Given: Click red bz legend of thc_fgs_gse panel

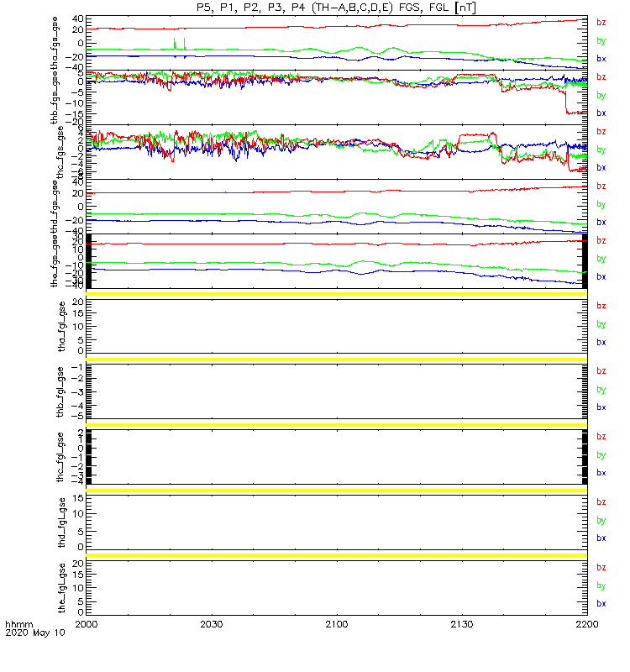Looking at the screenshot, I should pyautogui.click(x=601, y=132).
